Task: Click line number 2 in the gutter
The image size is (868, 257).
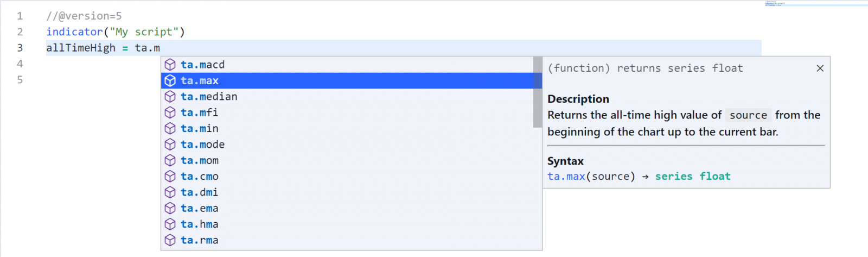Action: point(20,32)
